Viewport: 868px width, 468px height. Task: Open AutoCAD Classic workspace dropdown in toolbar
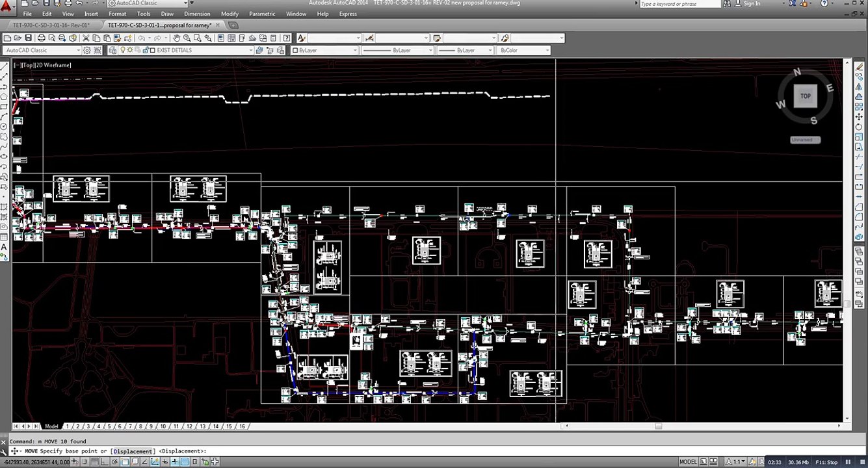[42, 50]
